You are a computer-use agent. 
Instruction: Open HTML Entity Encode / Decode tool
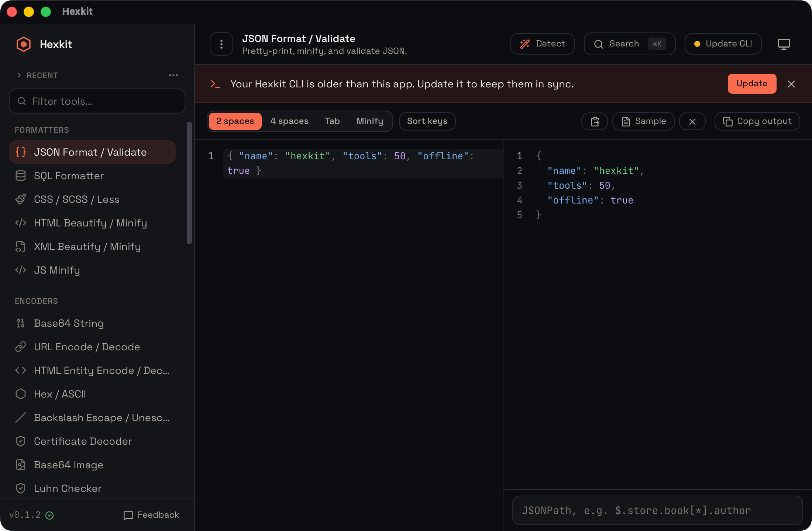click(x=92, y=370)
